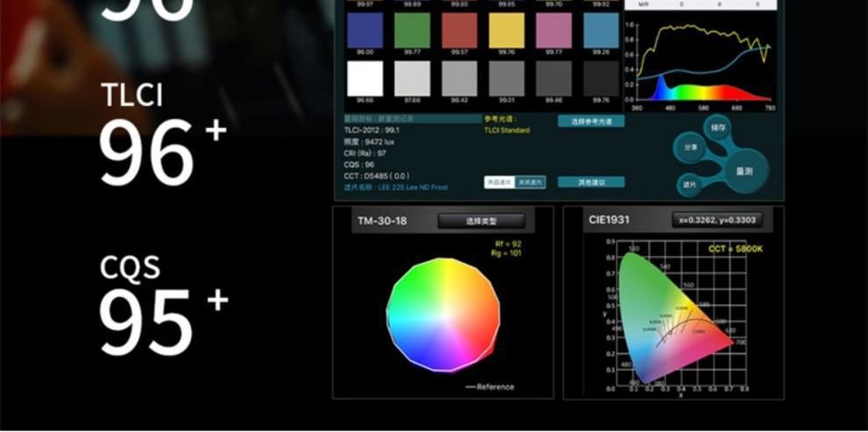
Task: Select the green color swatch rated 99.77
Action: [412, 30]
